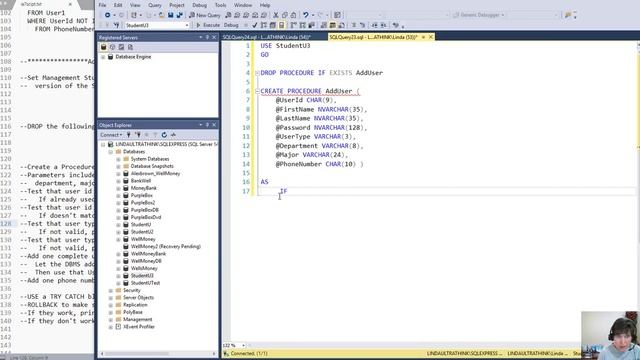Click the New Query toolbar button
The width and height of the screenshot is (640, 360).
[204, 15]
